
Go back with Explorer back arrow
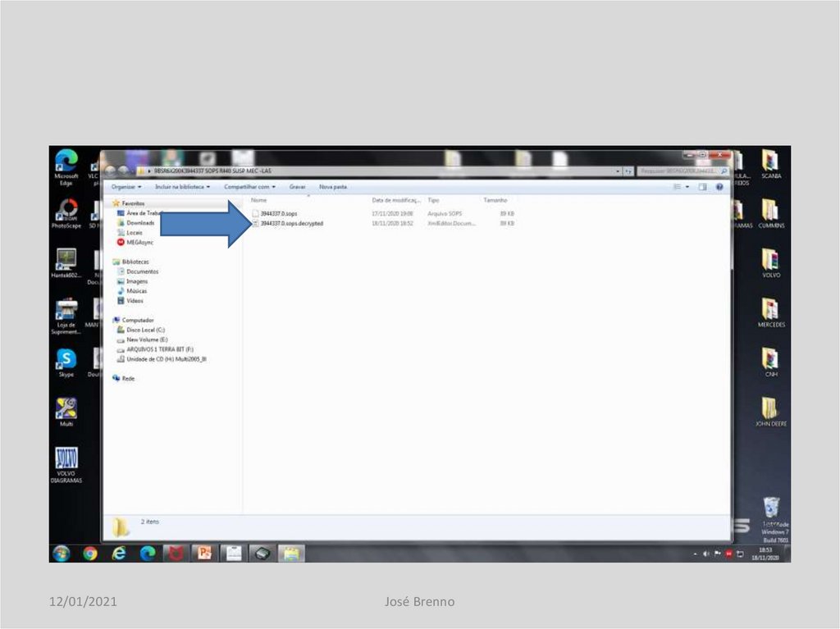(x=110, y=171)
